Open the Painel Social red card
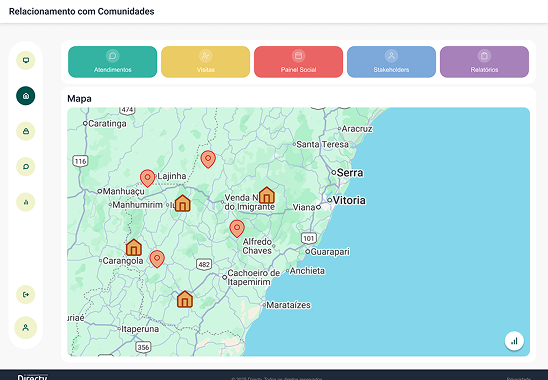Screen dimensions: 548x380 click(298, 62)
